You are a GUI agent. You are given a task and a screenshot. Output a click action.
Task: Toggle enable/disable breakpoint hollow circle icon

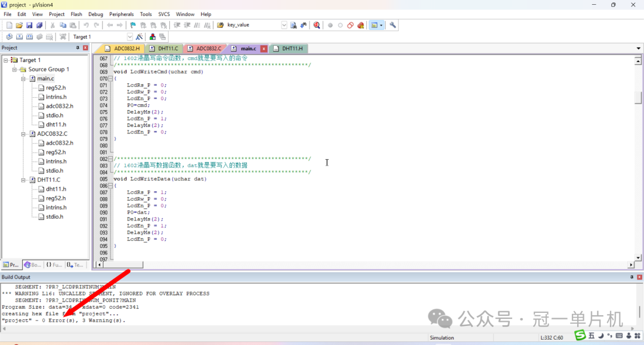point(340,25)
